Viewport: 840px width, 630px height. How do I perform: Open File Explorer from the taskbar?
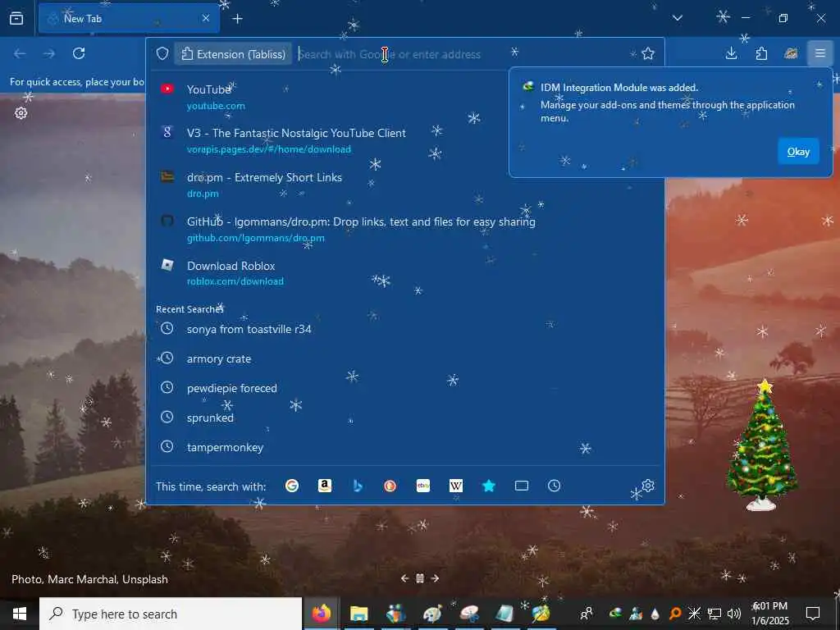coord(359,614)
